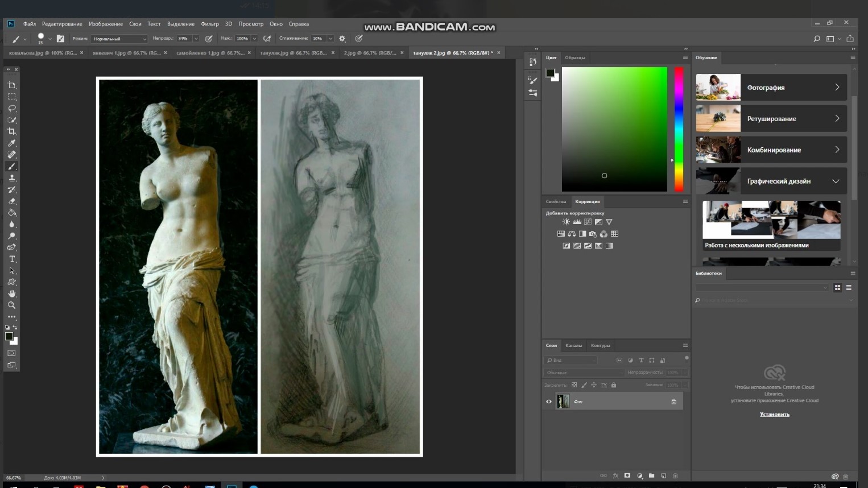This screenshot has height=488, width=868.
Task: Click inside the green color picker field
Action: click(x=614, y=129)
